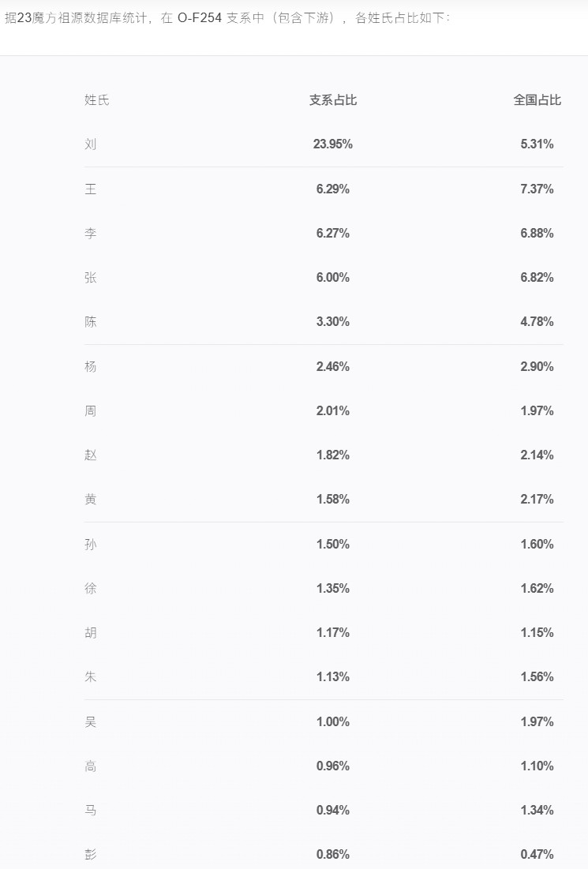Select the 黄 surname entry
This screenshot has height=869, width=588.
(x=90, y=500)
